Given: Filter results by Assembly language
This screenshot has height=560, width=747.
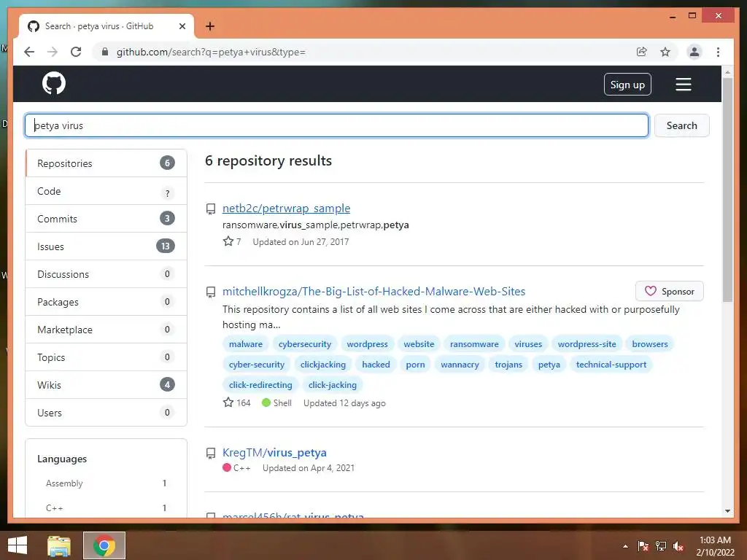Looking at the screenshot, I should (x=106, y=483).
